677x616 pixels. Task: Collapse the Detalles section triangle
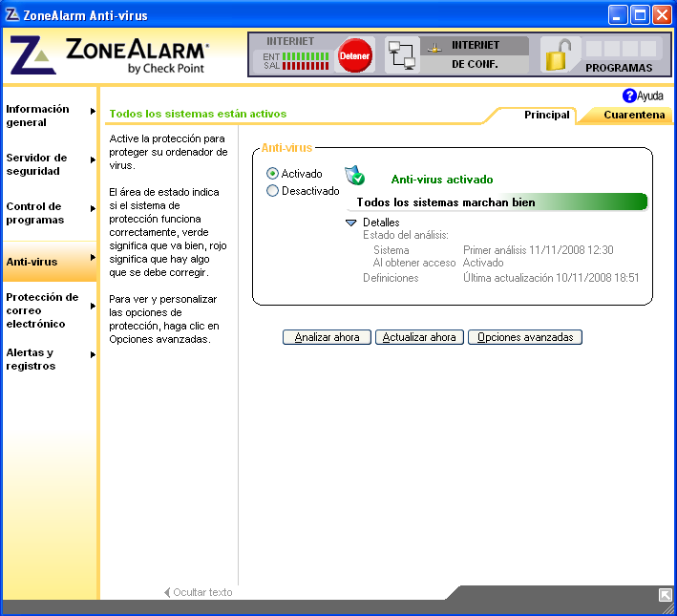[351, 223]
